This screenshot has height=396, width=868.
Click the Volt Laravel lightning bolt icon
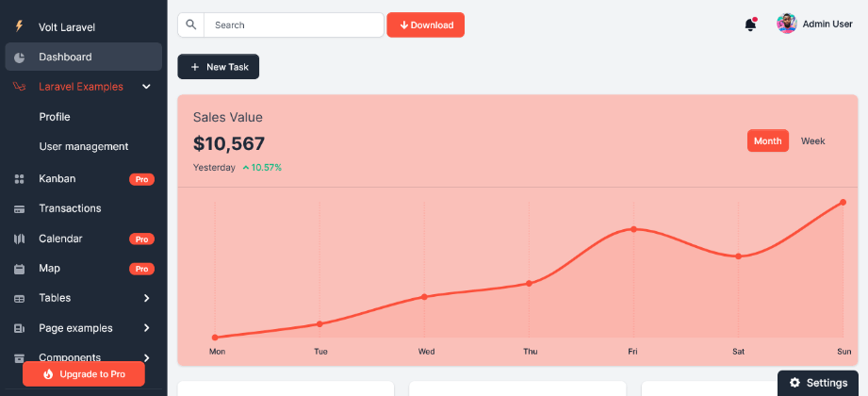pos(20,26)
